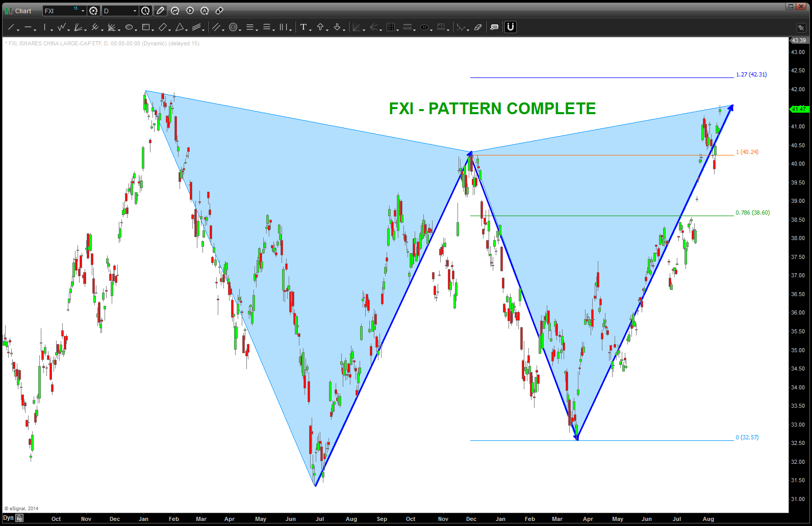Expand the horizontal line tool options arrow
The image size is (812, 526).
[35, 30]
